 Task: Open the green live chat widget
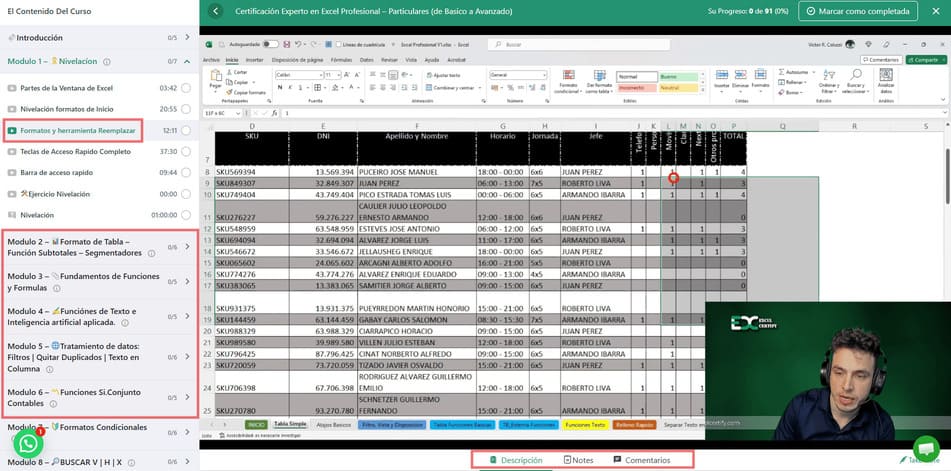tap(926, 449)
